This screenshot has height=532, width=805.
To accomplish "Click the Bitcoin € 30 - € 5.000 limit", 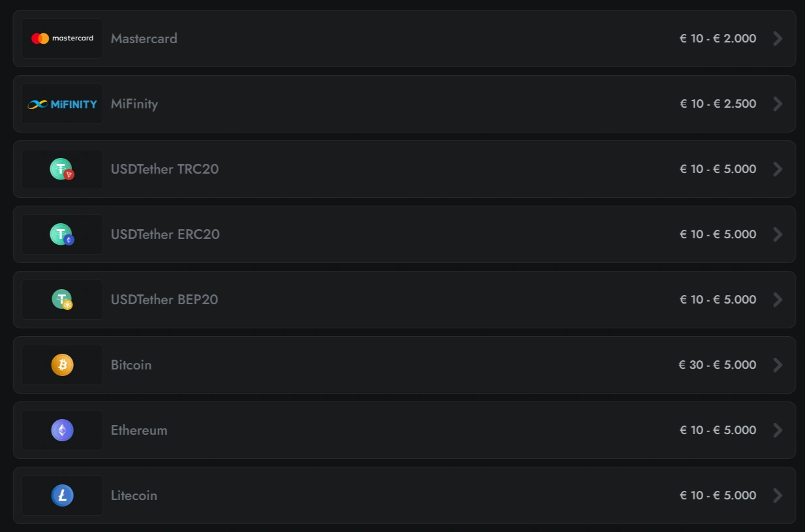I will [x=718, y=365].
